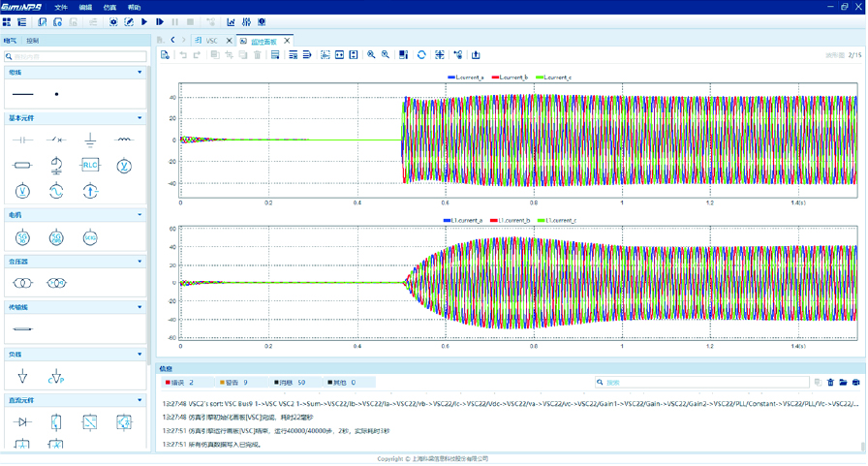Click the export waveform icon
The image size is (868, 466).
476,55
